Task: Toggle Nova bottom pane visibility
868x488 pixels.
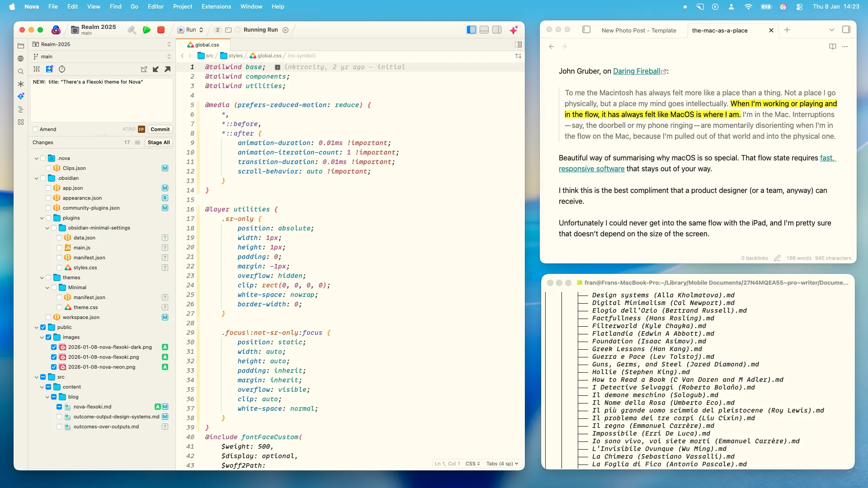Action: (484, 30)
